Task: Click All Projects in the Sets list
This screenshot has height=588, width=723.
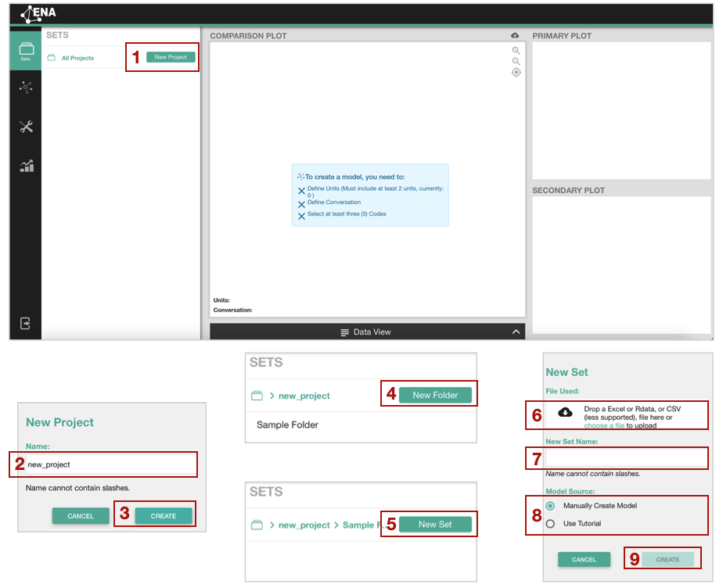Action: 77,58
